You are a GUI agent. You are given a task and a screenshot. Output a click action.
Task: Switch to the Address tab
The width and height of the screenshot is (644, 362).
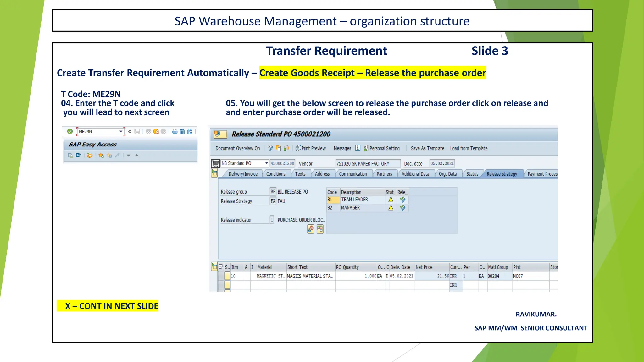point(322,174)
